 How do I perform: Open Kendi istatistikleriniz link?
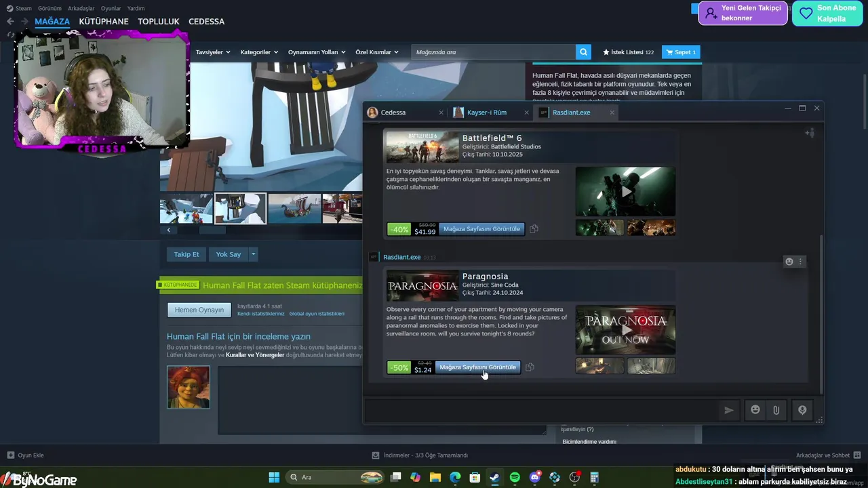point(261,314)
